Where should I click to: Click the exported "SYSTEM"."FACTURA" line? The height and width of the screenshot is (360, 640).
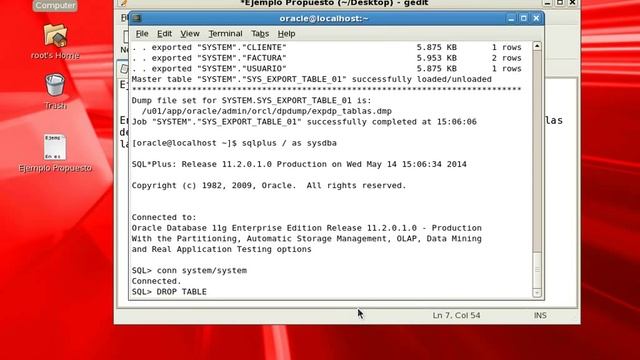click(327, 58)
